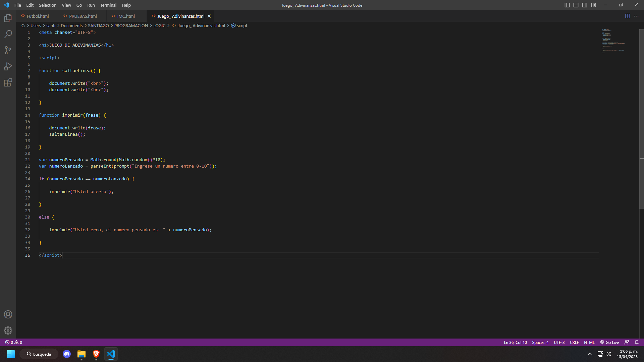644x362 pixels.
Task: Click the VS Code logo icon
Action: point(6,5)
